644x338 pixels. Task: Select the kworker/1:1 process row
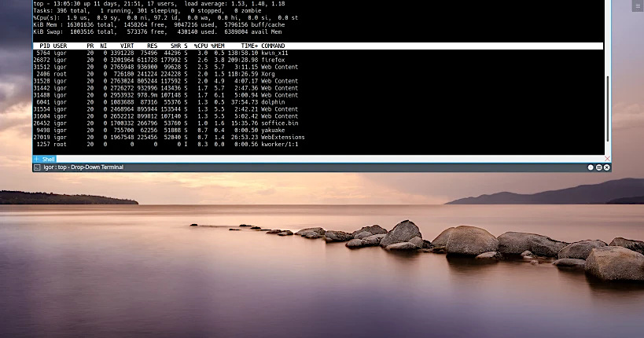click(x=165, y=145)
